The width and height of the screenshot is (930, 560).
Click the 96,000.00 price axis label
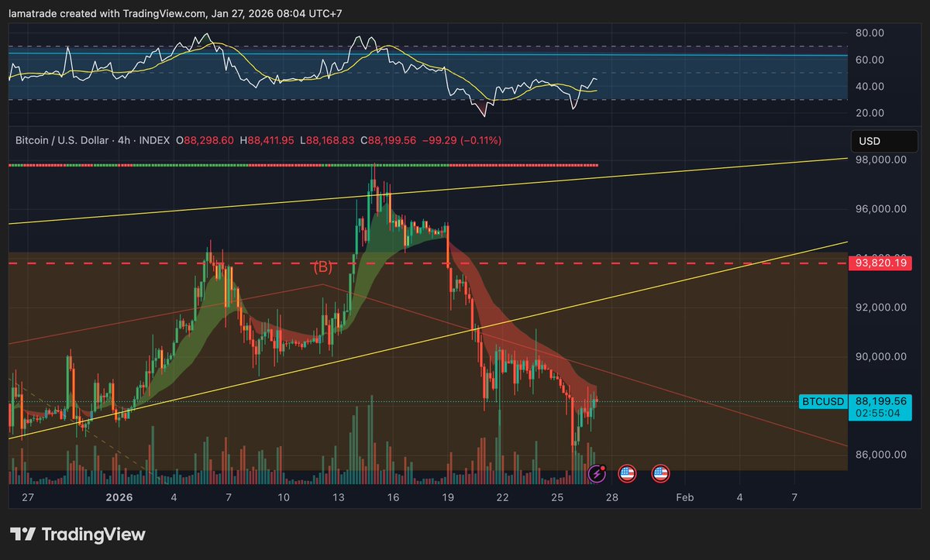pos(880,209)
